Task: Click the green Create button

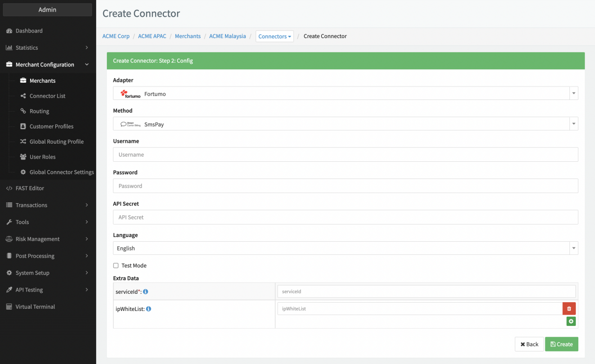Action: (562, 344)
